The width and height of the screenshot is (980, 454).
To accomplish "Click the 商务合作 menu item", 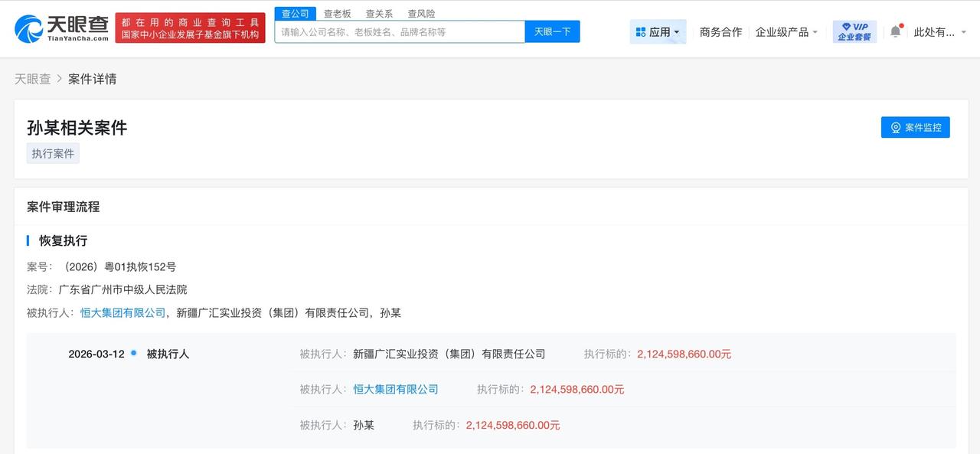I will (719, 31).
